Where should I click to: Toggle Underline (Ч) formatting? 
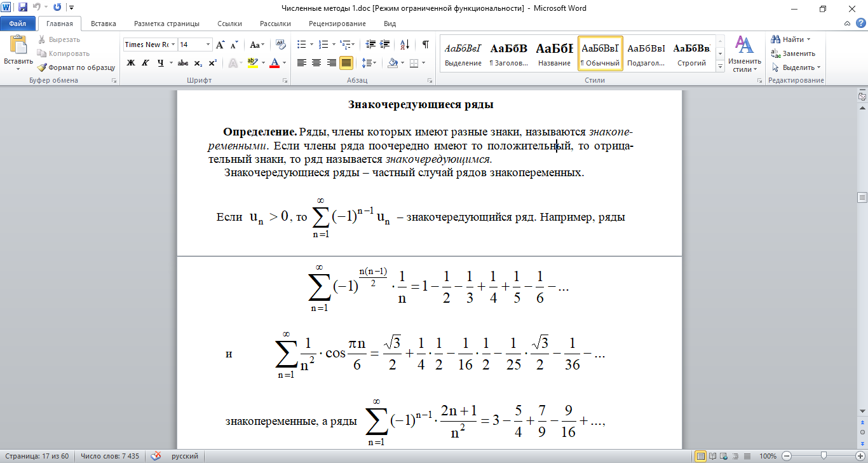pos(161,63)
